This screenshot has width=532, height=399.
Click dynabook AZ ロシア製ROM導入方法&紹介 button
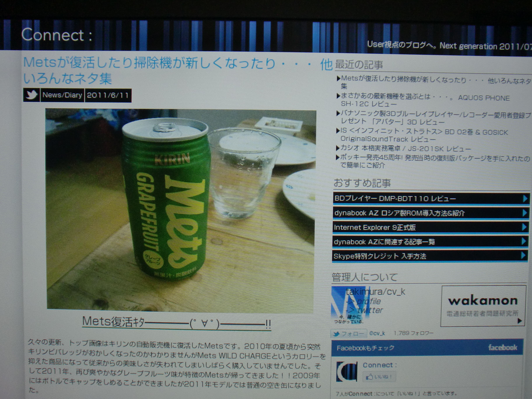point(431,213)
